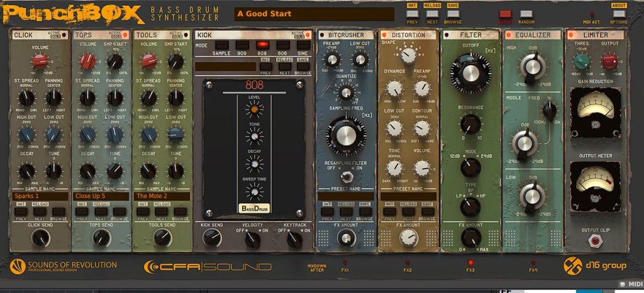Screen dimensions: 644x293
Task: Open the Options menu button
Action: [619, 13]
